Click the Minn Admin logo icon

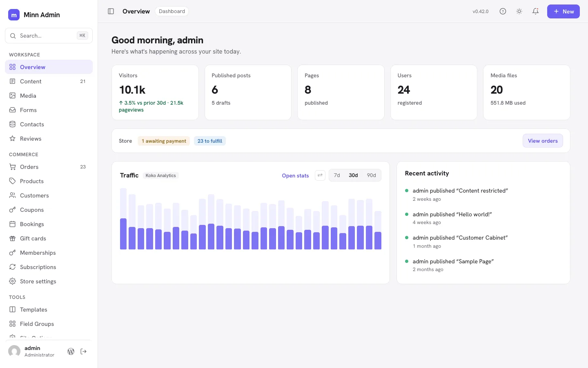pyautogui.click(x=14, y=15)
